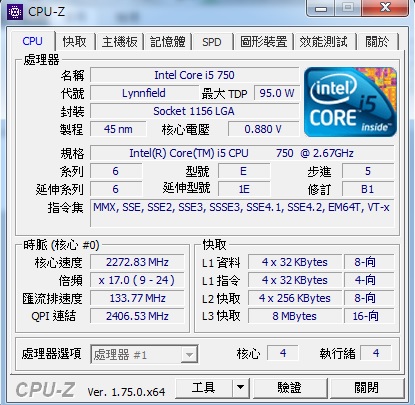The height and width of the screenshot is (405, 415).
Task: Click the 延伸型號 value 1E
Action: point(244,189)
